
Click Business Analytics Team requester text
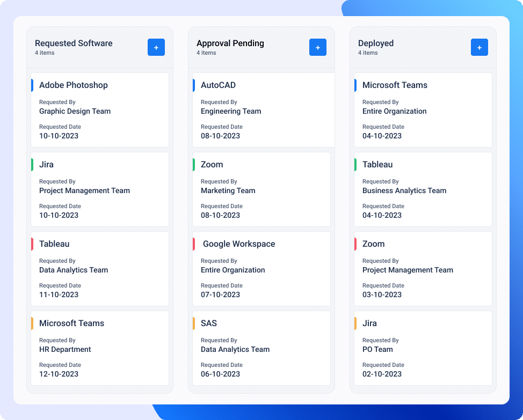(404, 190)
